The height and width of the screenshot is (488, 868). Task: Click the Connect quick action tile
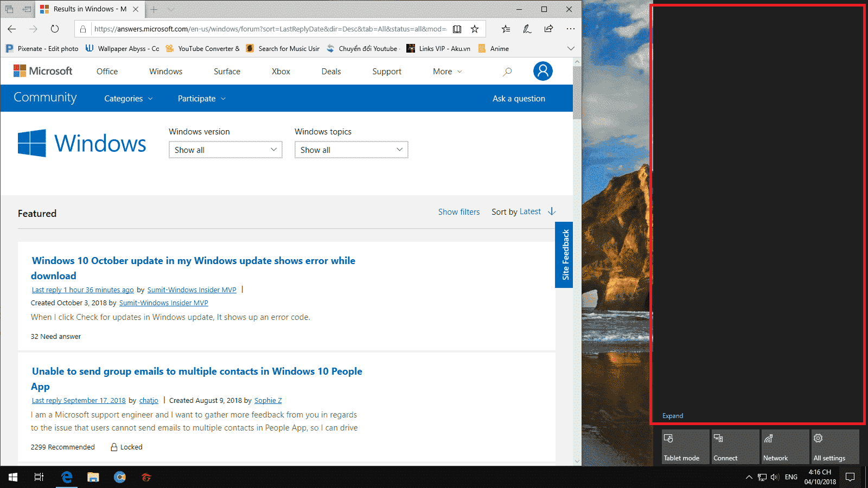[735, 447]
